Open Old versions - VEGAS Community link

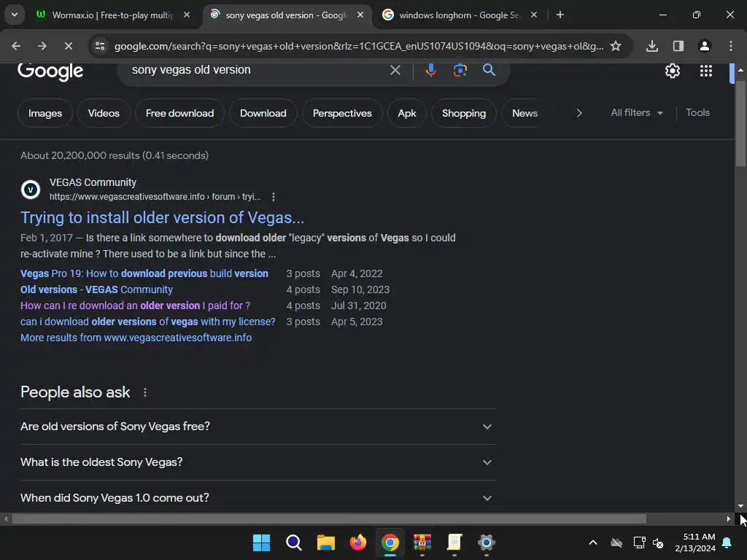(97, 289)
